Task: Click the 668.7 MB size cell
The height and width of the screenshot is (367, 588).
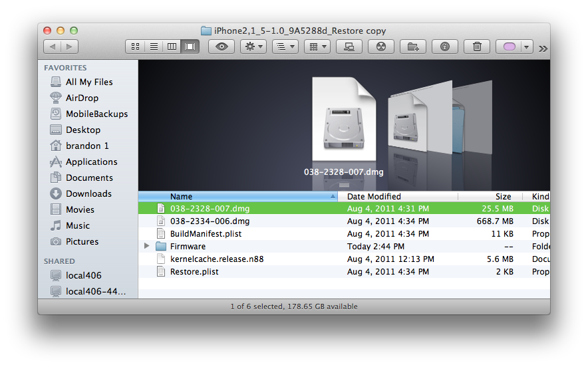Action: 495,221
